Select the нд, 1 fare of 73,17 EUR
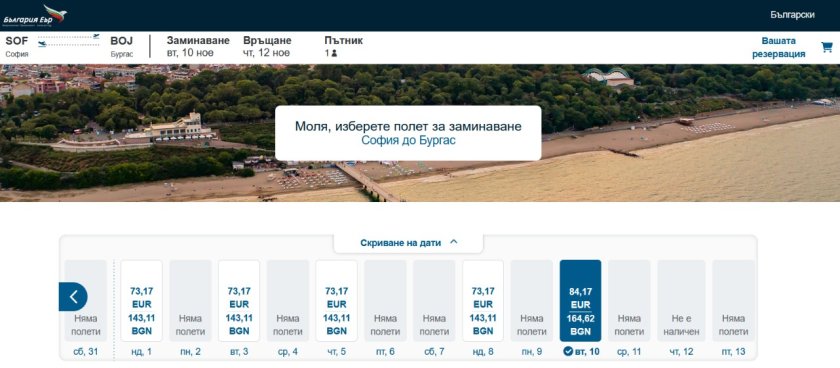The image size is (840, 368). coord(141,301)
